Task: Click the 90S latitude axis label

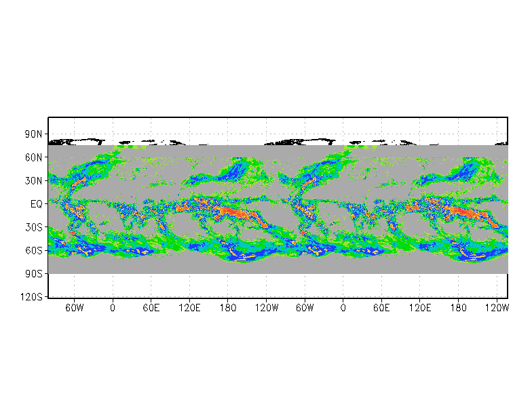Action: [33, 274]
